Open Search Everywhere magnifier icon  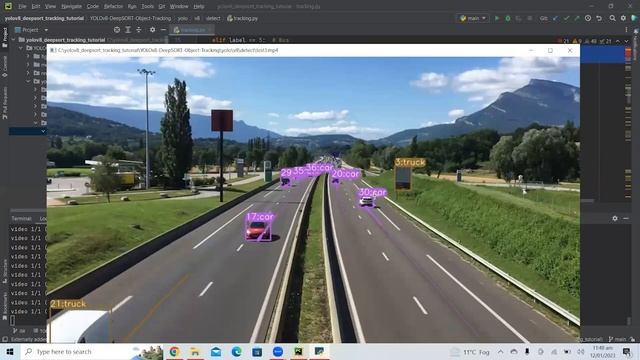coord(613,18)
